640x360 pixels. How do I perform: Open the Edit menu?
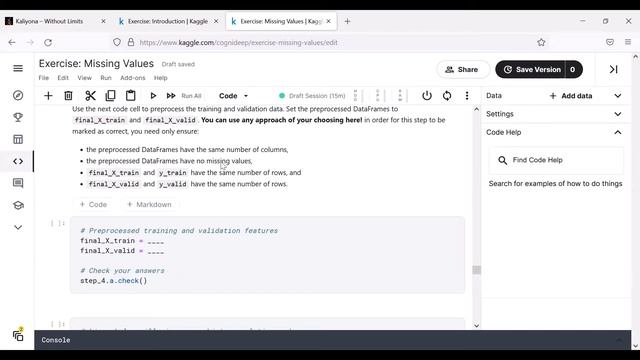pyautogui.click(x=63, y=78)
